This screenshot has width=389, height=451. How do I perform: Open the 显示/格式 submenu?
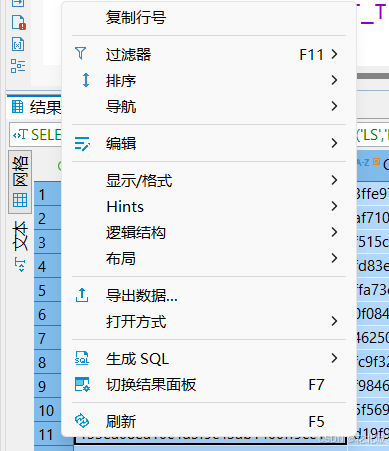click(209, 180)
